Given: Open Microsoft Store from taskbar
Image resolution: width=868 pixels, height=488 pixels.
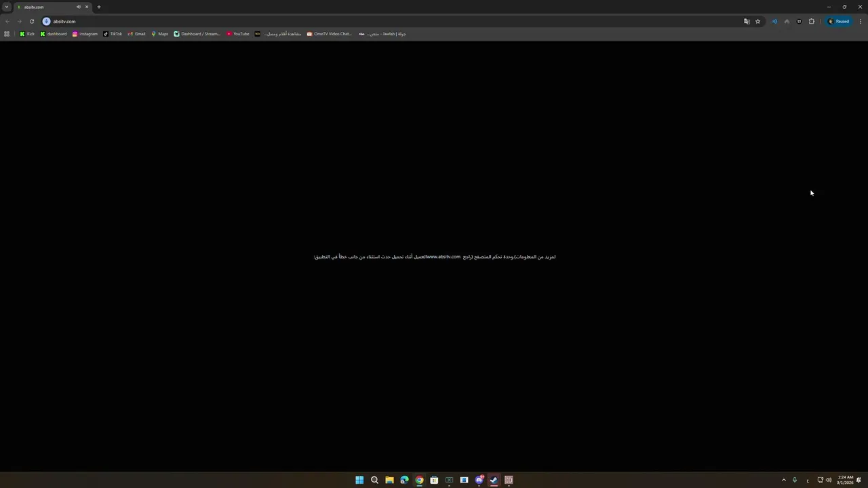Looking at the screenshot, I should click(x=434, y=480).
